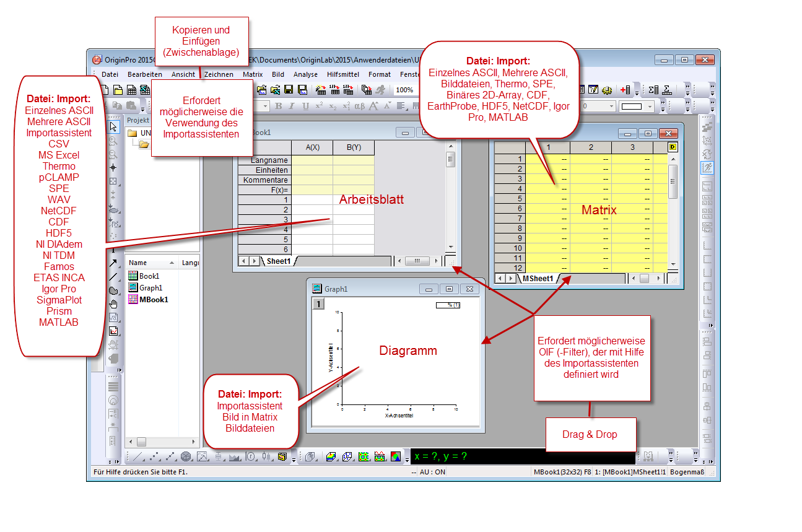Click the Import Multiple ASCII icon
Viewport: 802px width, 532px height.
348,90
